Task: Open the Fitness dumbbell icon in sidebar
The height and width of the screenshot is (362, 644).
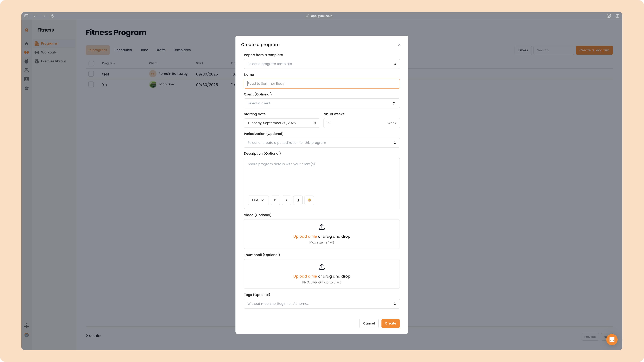Action: click(27, 52)
